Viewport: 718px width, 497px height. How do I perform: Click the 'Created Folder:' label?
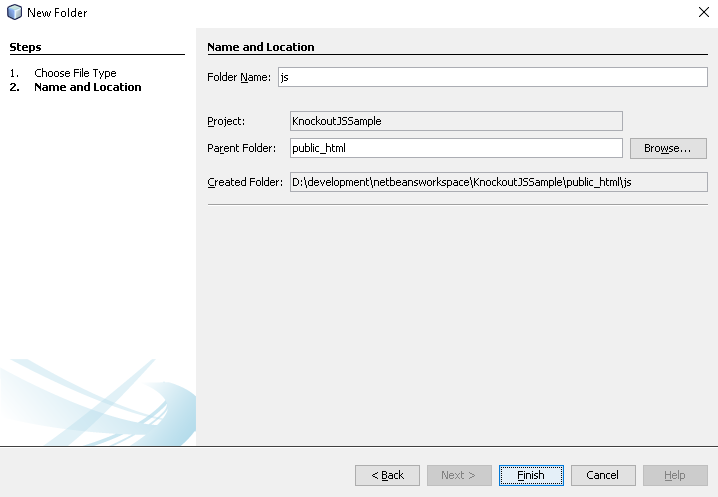click(x=245, y=182)
